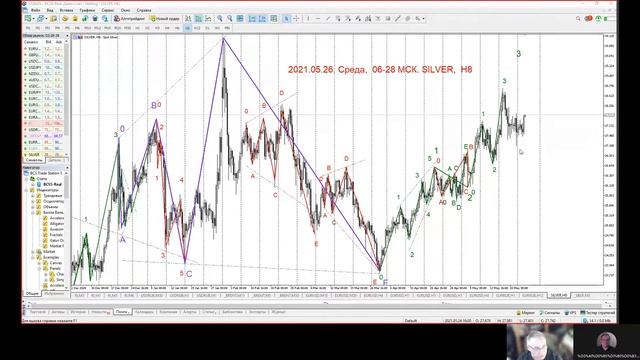Switch timeframe to D1
640x360 pixels.
tap(207, 28)
